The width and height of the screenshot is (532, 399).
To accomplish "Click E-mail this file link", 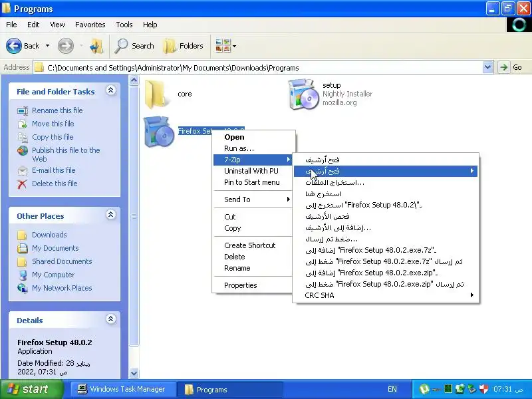I will [x=54, y=170].
